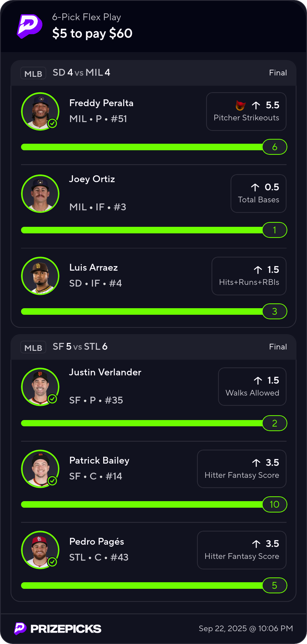Screen dimensions: 307x644
Task: Click the up arrow on Verlander's Walks Allowed
Action: [x=258, y=380]
